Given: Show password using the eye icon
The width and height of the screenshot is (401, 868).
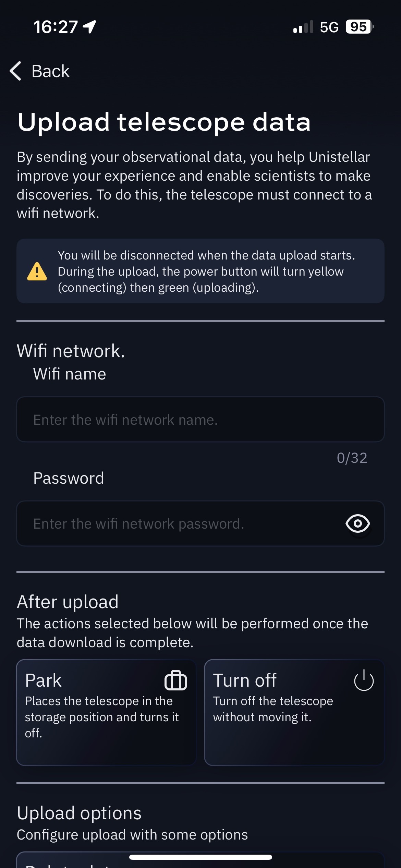Looking at the screenshot, I should [x=357, y=524].
